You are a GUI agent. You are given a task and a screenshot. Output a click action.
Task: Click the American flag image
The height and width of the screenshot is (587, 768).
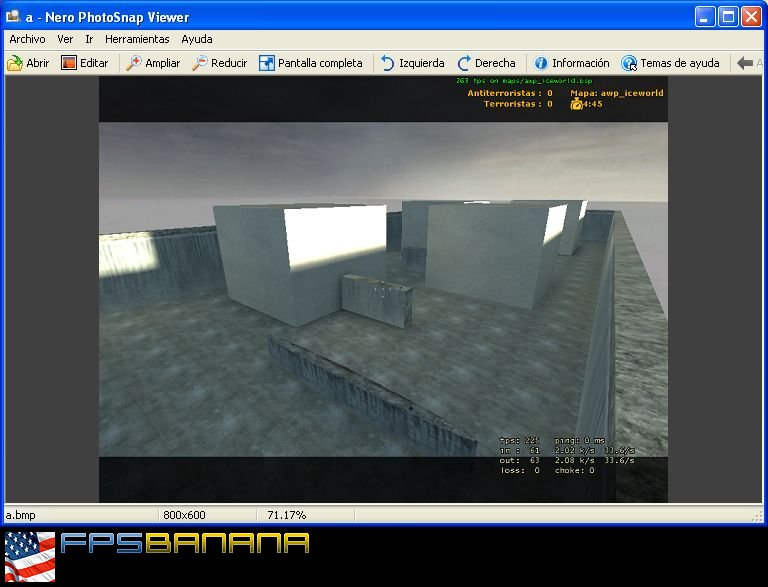coord(30,557)
